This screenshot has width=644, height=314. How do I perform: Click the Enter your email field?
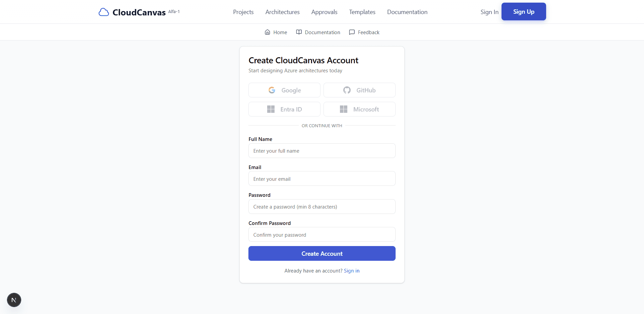tap(321, 178)
